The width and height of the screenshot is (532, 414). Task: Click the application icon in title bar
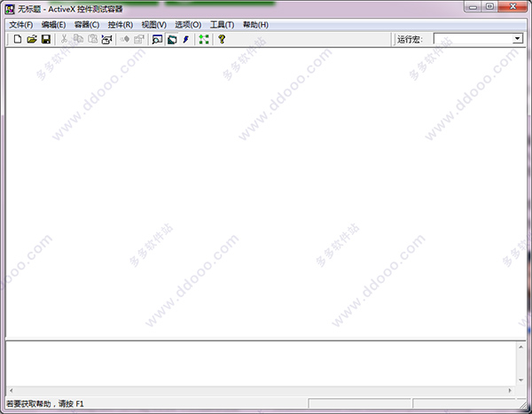point(10,9)
